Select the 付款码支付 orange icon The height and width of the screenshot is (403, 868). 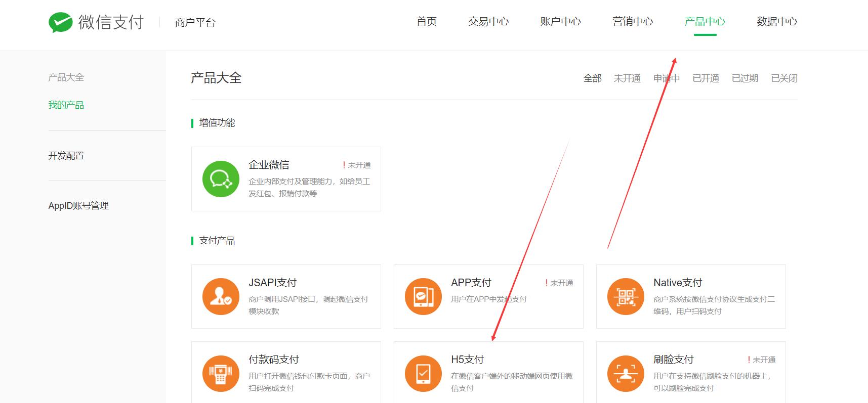pyautogui.click(x=221, y=374)
